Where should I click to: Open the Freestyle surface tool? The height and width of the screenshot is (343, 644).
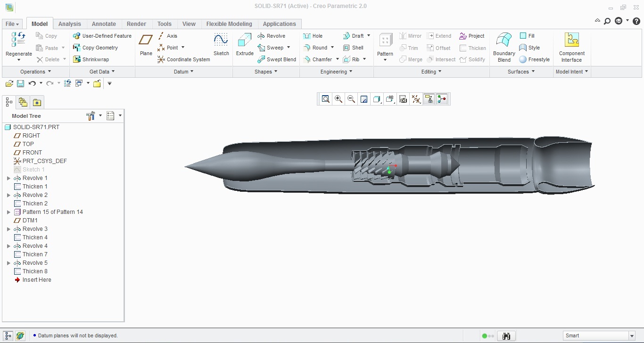pos(534,59)
